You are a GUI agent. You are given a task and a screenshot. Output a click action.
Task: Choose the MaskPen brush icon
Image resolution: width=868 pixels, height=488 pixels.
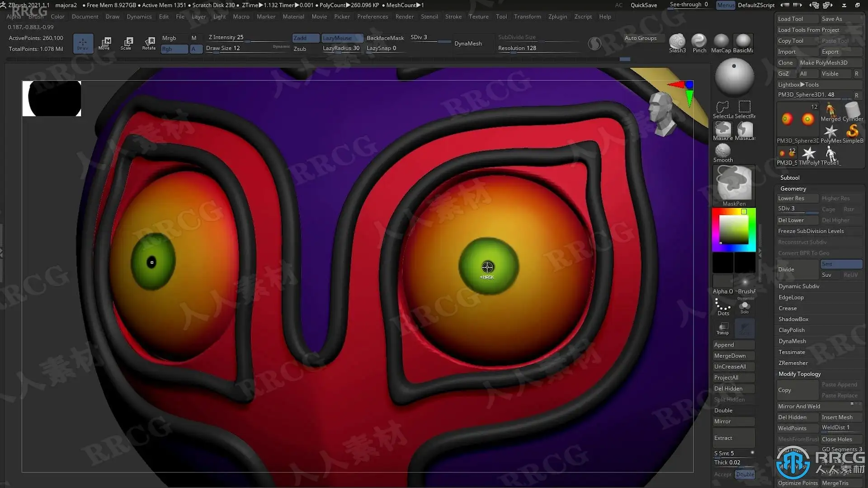click(x=722, y=131)
